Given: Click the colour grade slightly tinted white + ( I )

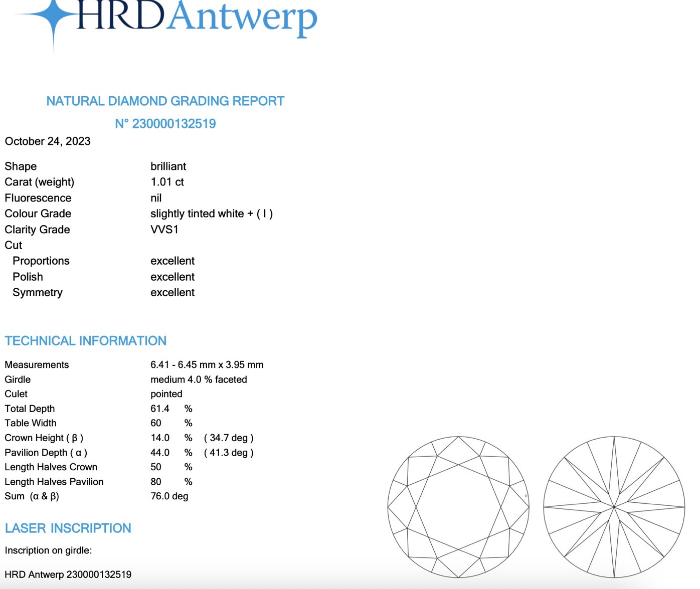Looking at the screenshot, I should click(212, 214).
